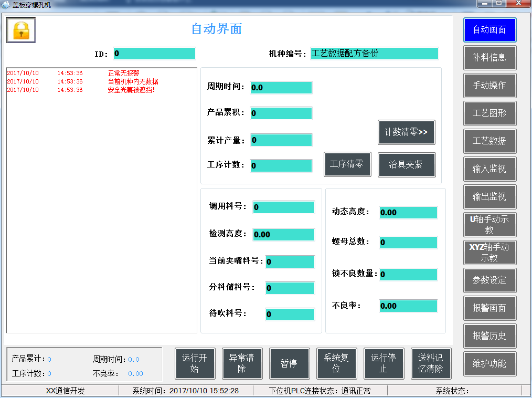Open the 维护功能 maintenance functions
532x398 pixels.
490,364
